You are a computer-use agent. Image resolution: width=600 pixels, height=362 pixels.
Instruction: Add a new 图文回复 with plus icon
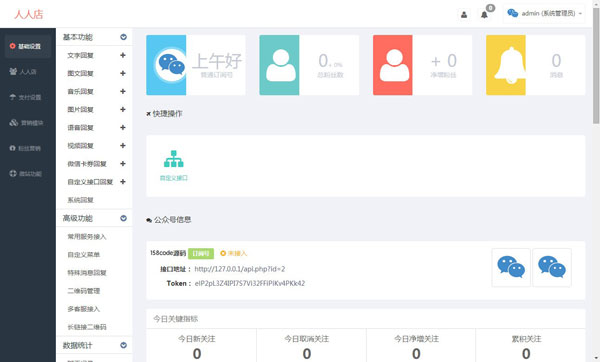click(x=123, y=73)
